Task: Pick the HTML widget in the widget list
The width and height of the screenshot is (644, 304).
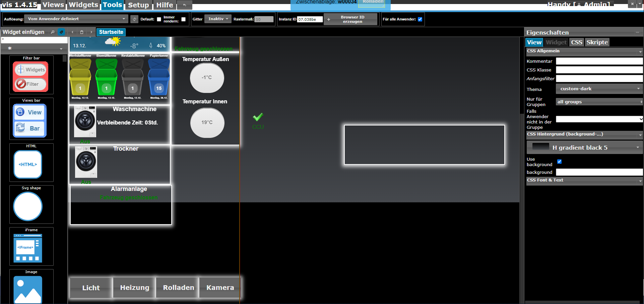Action: click(31, 162)
